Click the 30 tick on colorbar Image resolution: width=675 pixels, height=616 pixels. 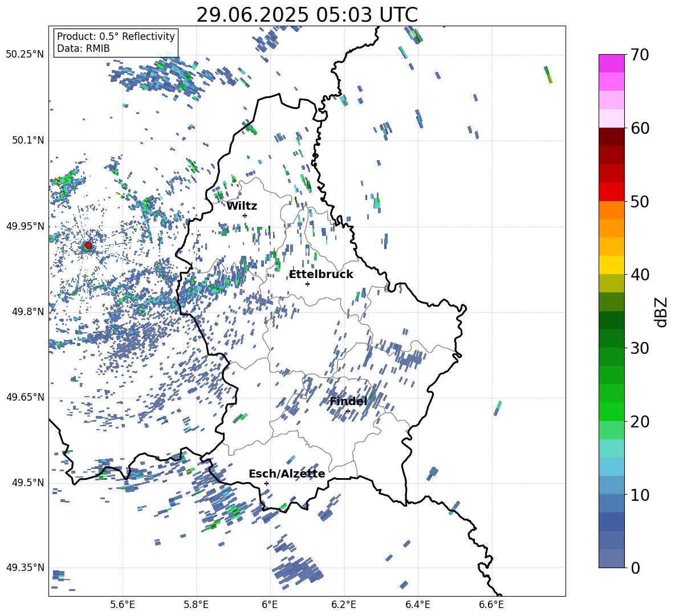640,348
